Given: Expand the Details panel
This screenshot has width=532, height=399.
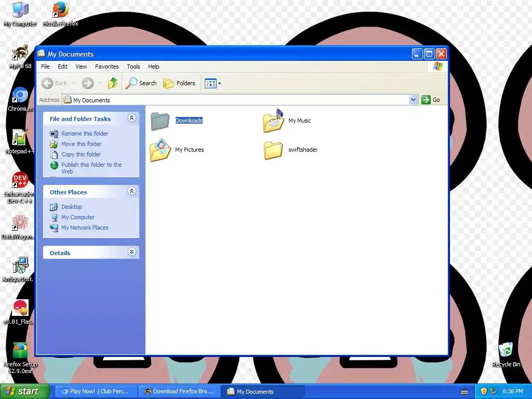Looking at the screenshot, I should [131, 252].
